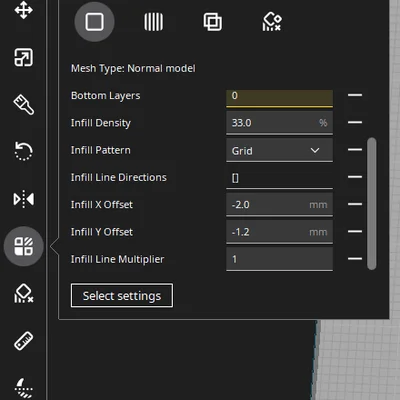The width and height of the screenshot is (400, 400).
Task: Remove the Infill Y Offset setting
Action: click(x=355, y=231)
